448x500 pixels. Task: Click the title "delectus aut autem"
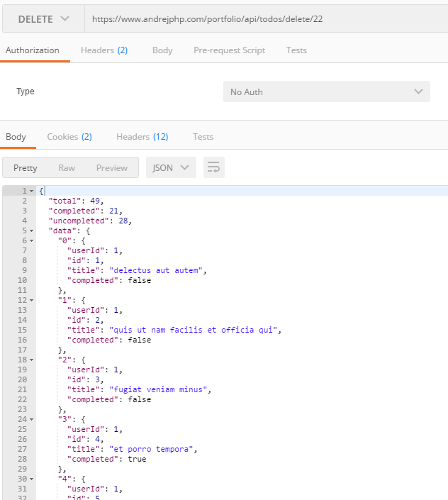(x=156, y=270)
